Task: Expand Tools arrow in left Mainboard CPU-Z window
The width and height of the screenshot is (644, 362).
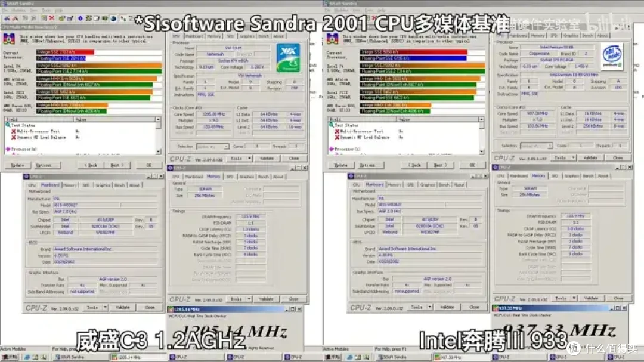Action: coord(106,307)
